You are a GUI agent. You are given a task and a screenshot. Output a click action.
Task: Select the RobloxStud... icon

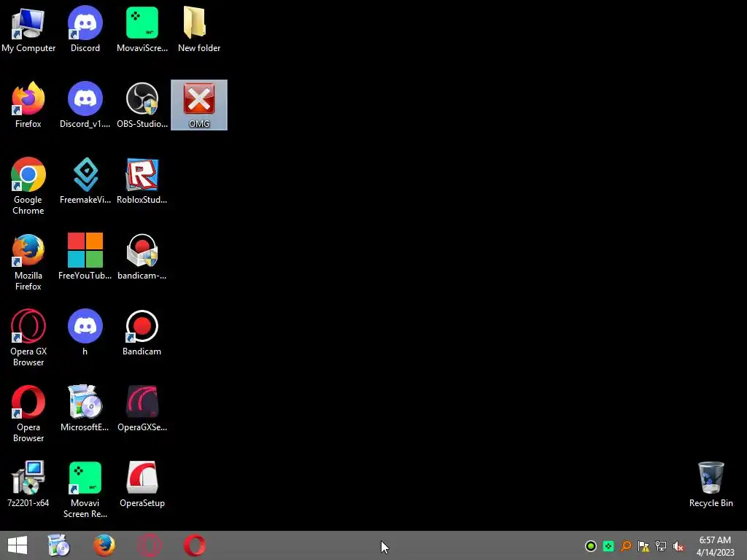pos(142,181)
